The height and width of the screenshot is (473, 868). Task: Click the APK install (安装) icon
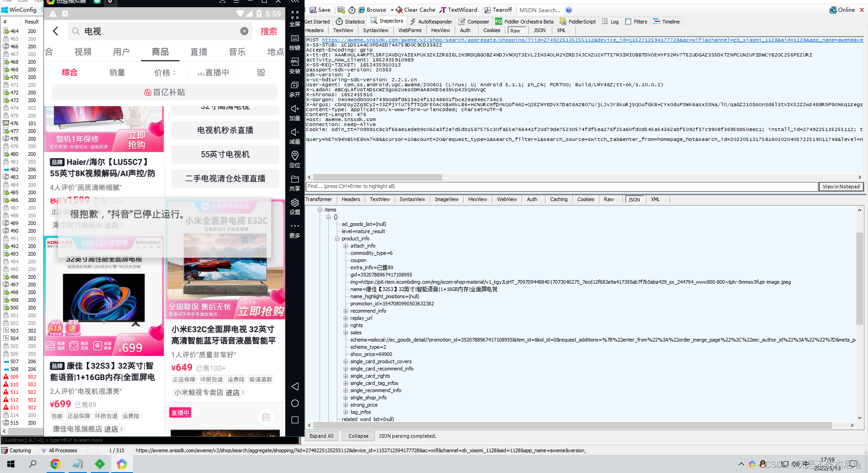[295, 62]
